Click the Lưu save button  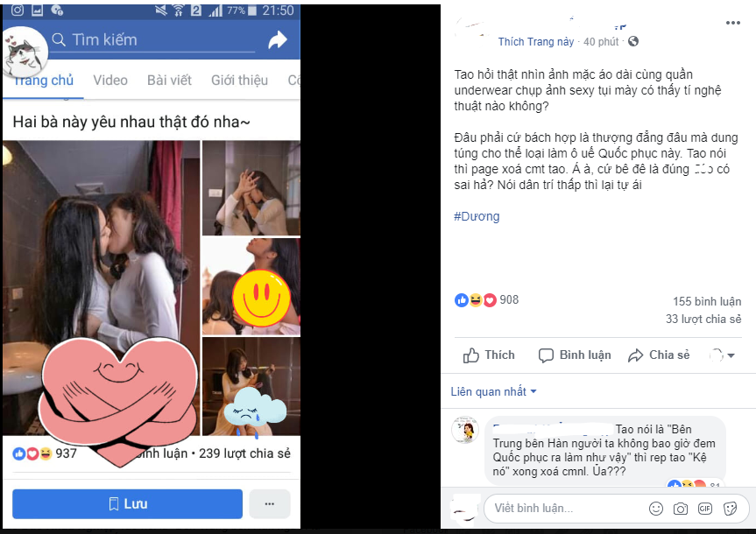(127, 504)
